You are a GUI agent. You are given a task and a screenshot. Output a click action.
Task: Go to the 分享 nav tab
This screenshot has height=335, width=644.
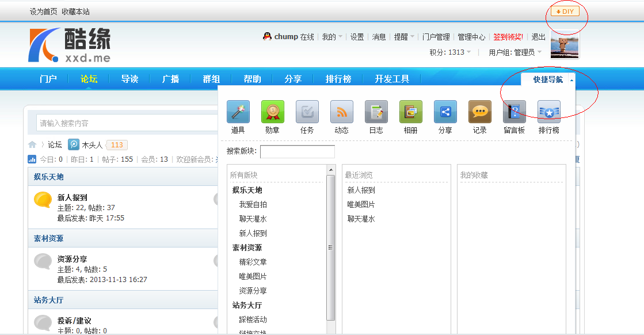click(x=293, y=79)
